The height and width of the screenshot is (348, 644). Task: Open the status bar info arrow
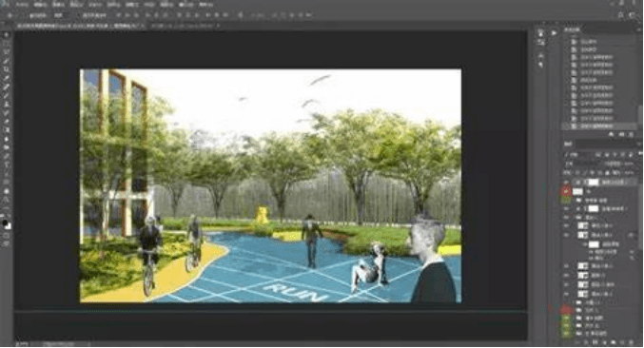[88, 344]
